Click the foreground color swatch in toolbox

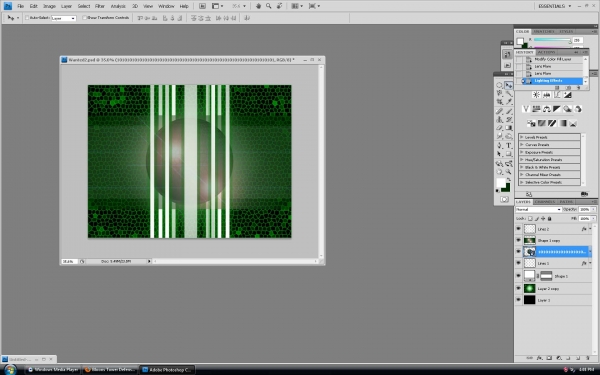(x=501, y=183)
